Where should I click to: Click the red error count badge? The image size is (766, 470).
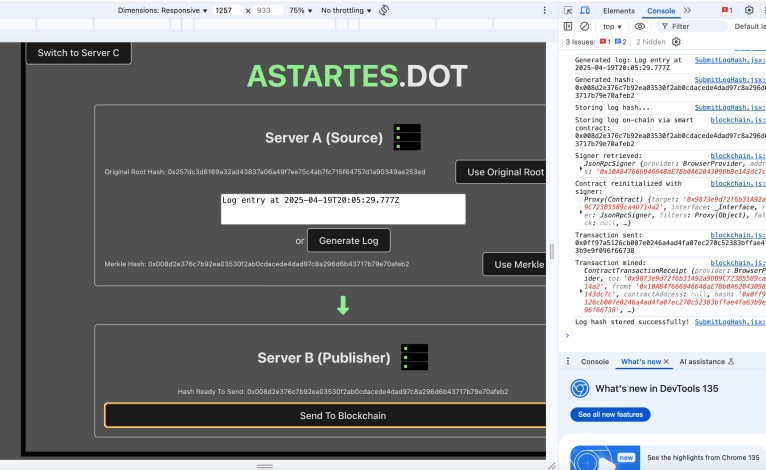(x=727, y=10)
